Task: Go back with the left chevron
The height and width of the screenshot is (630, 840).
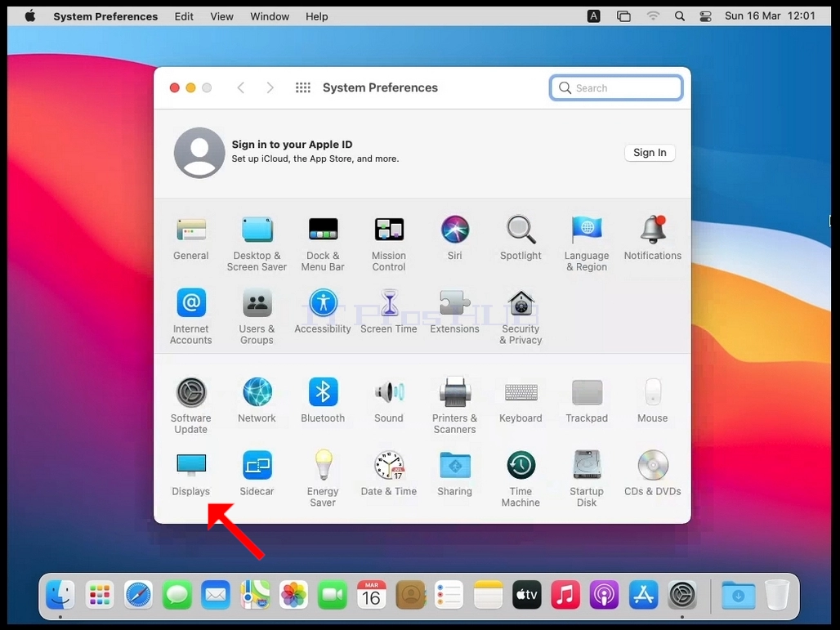Action: point(241,88)
